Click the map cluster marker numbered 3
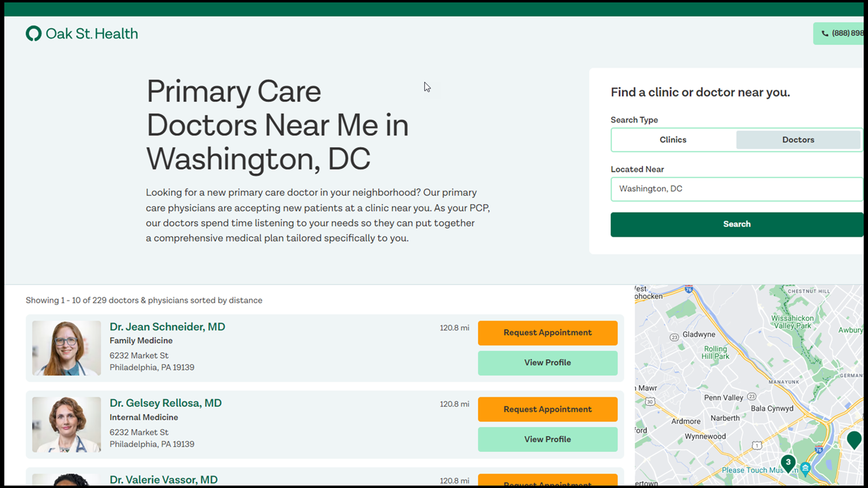This screenshot has height=488, width=868. click(x=788, y=462)
